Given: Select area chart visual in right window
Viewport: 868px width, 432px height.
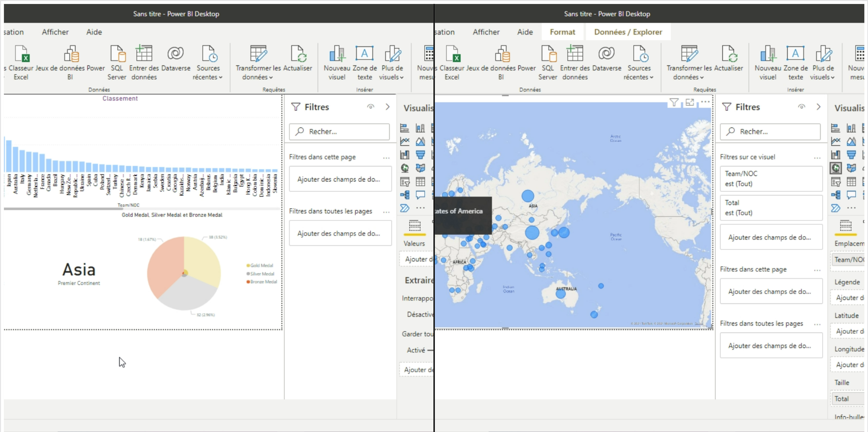Looking at the screenshot, I should (851, 141).
